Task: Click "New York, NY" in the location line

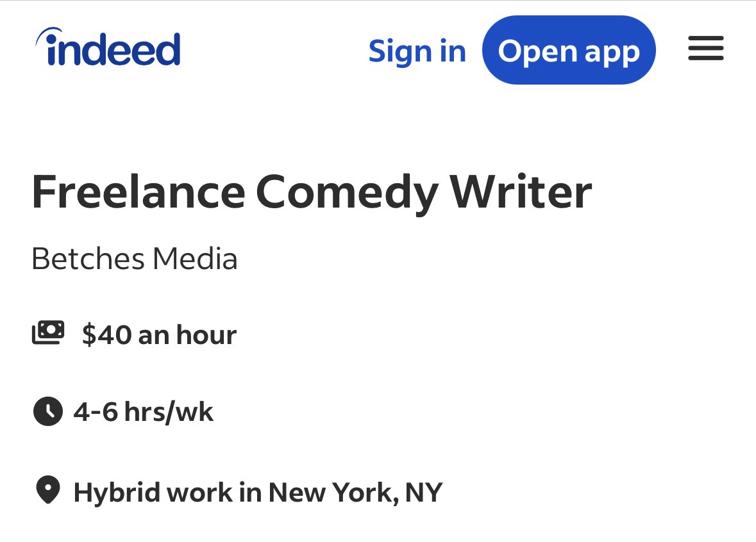Action: point(355,492)
